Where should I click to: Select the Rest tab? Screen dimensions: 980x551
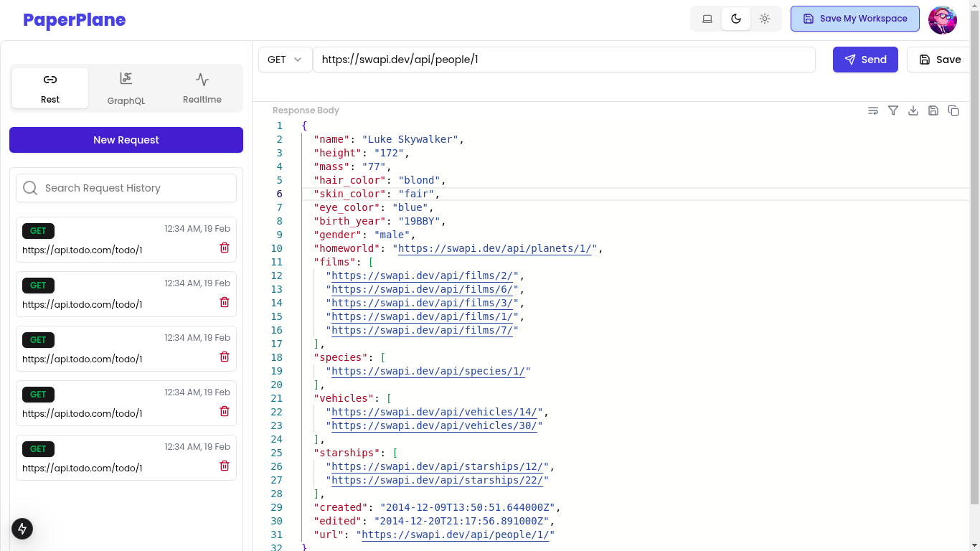[x=50, y=88]
